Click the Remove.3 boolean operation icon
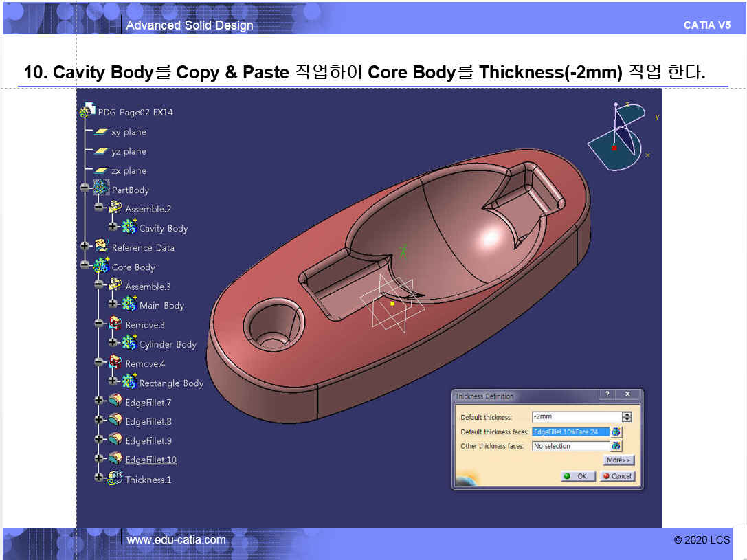Screen dimensions: 747x560 click(x=115, y=324)
